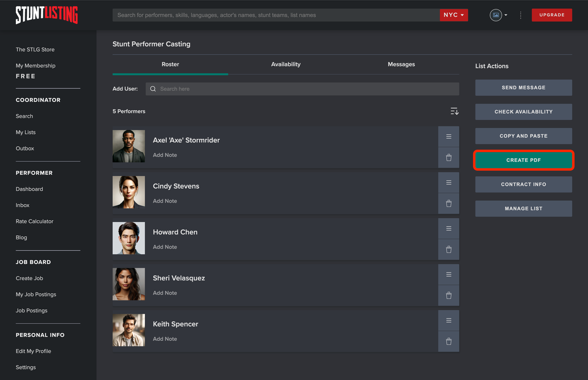This screenshot has height=380, width=588.
Task: Click the Add User search field
Action: point(302,89)
